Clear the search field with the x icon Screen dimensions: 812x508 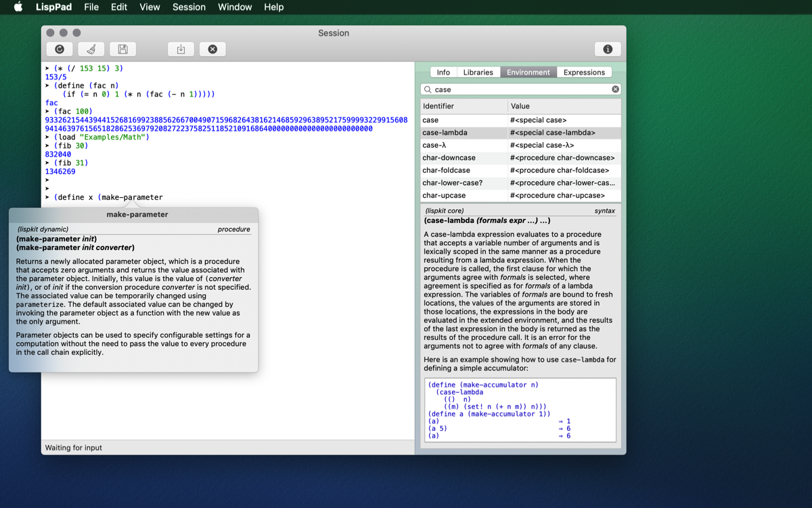click(615, 89)
